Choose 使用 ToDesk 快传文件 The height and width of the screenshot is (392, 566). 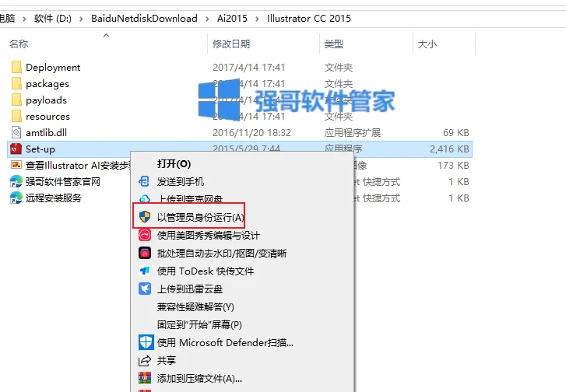click(x=206, y=271)
